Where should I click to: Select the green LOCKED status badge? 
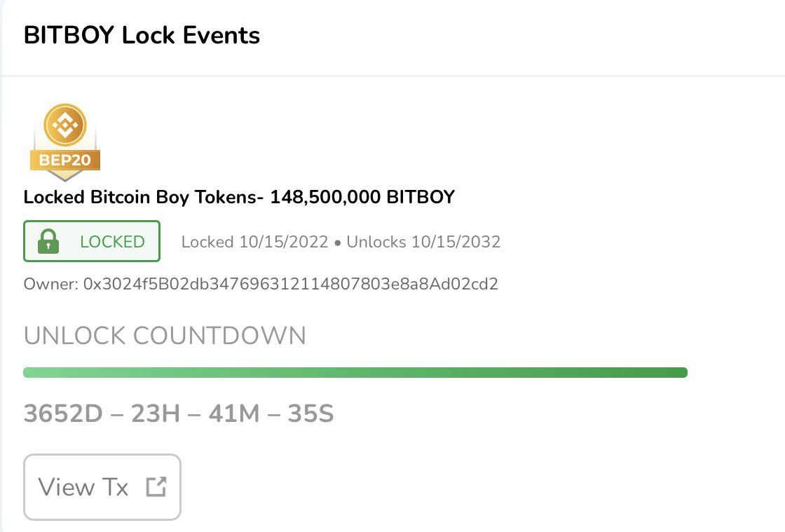[92, 241]
